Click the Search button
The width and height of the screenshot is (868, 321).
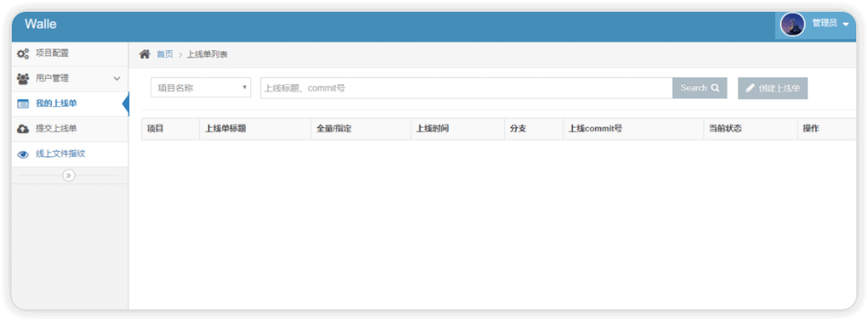pos(700,88)
